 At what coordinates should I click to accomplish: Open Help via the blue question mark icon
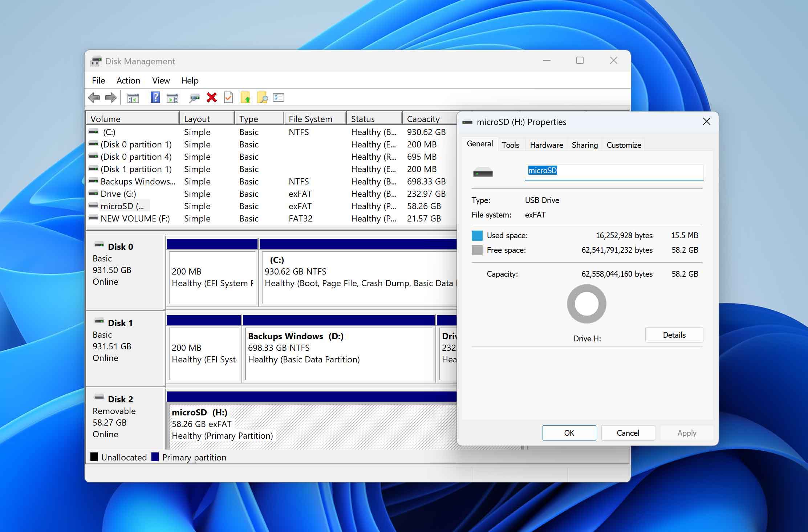pos(155,97)
